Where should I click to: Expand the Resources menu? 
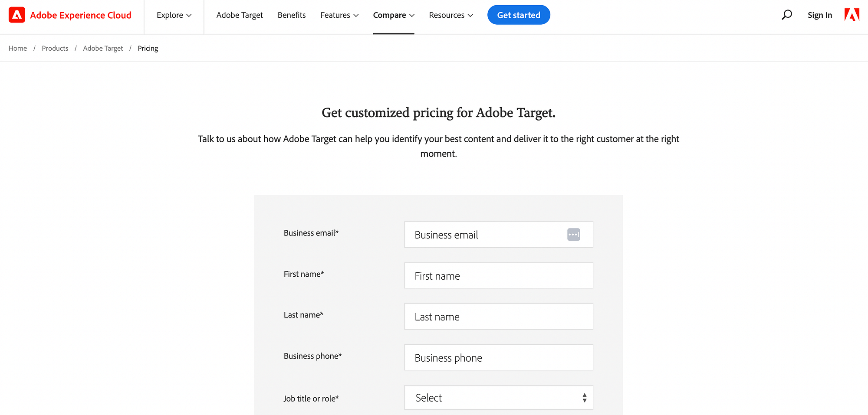coord(451,15)
